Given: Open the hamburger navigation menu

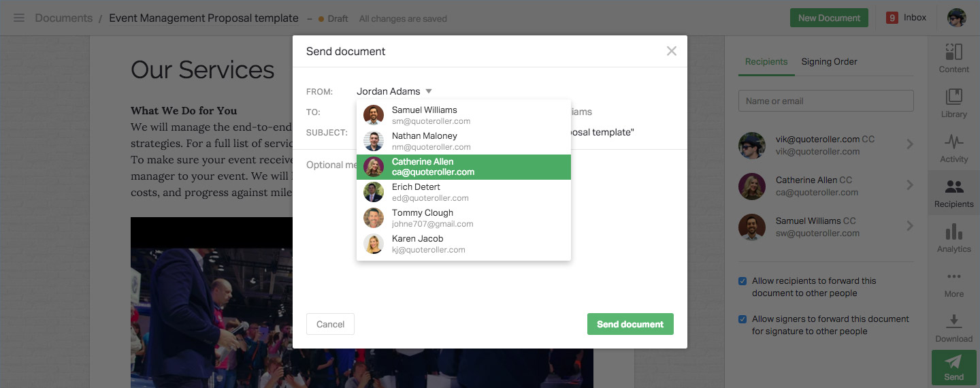Looking at the screenshot, I should [19, 18].
